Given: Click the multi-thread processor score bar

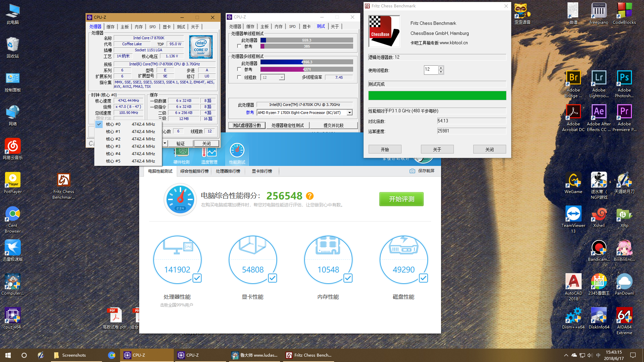Looking at the screenshot, I should [307, 62].
